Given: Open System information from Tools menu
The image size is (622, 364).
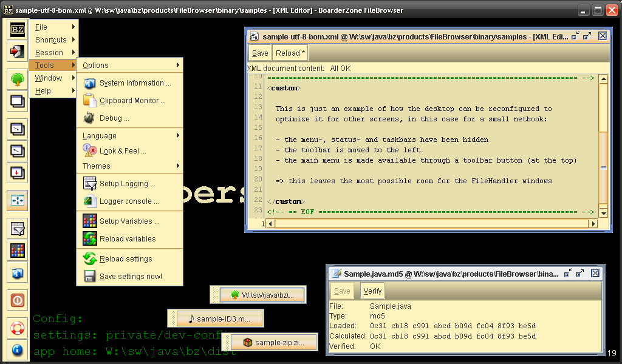Looking at the screenshot, I should (x=130, y=83).
